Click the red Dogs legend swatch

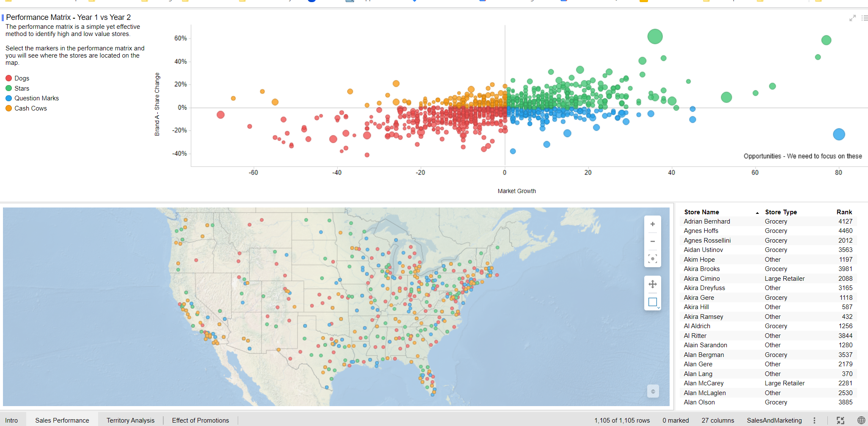pos(8,78)
